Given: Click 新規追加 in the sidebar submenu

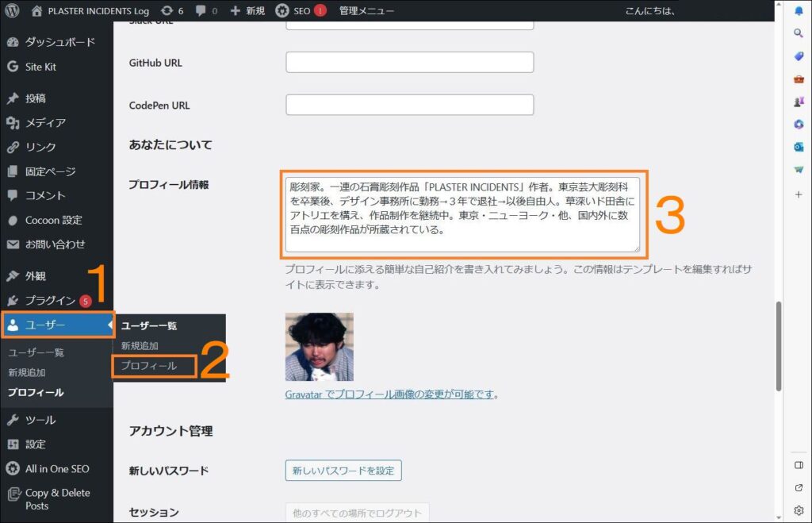Looking at the screenshot, I should 27,372.
